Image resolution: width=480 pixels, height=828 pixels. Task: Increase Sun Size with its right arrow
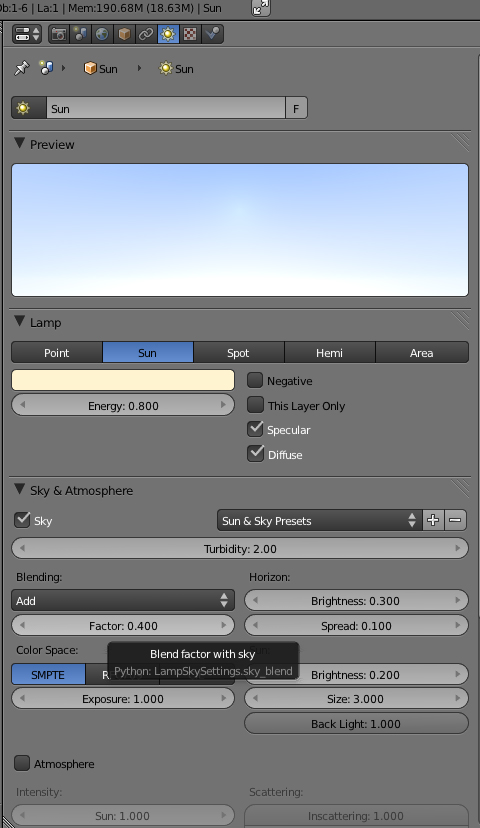pos(457,699)
